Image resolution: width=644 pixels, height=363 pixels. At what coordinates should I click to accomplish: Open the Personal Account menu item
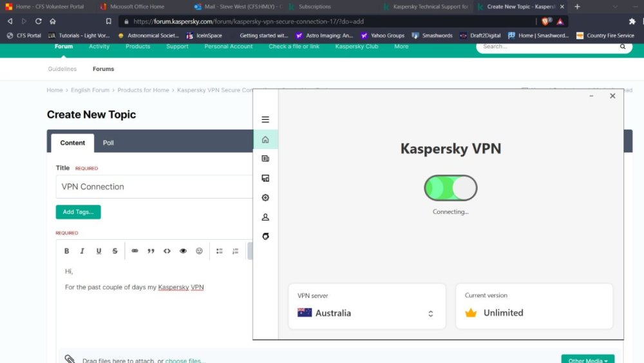pos(229,46)
